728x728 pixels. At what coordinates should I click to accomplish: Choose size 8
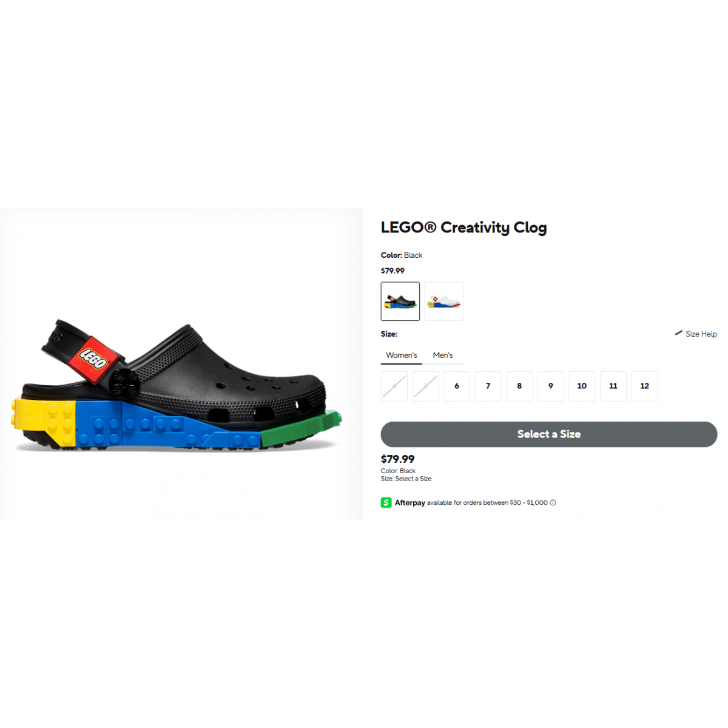click(519, 386)
